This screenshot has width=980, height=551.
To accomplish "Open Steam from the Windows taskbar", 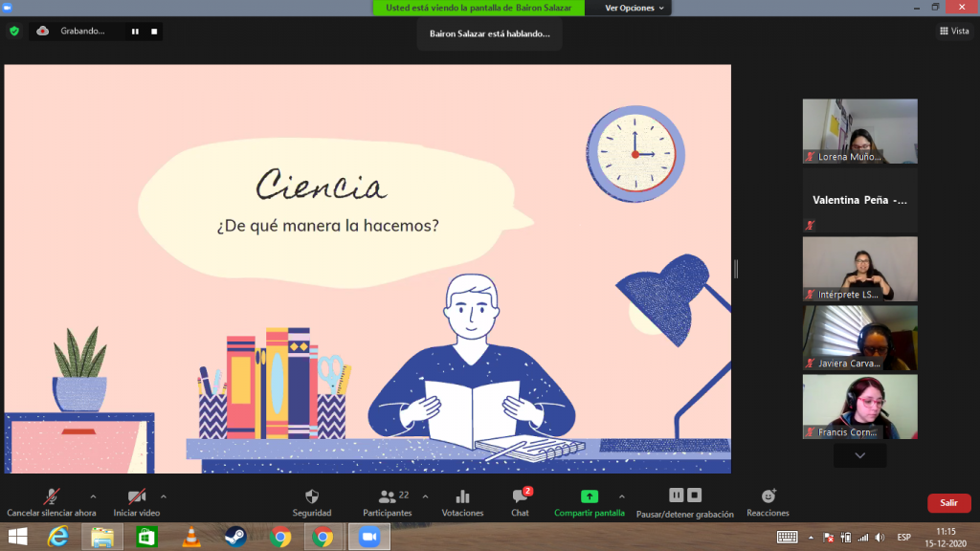I will point(235,537).
